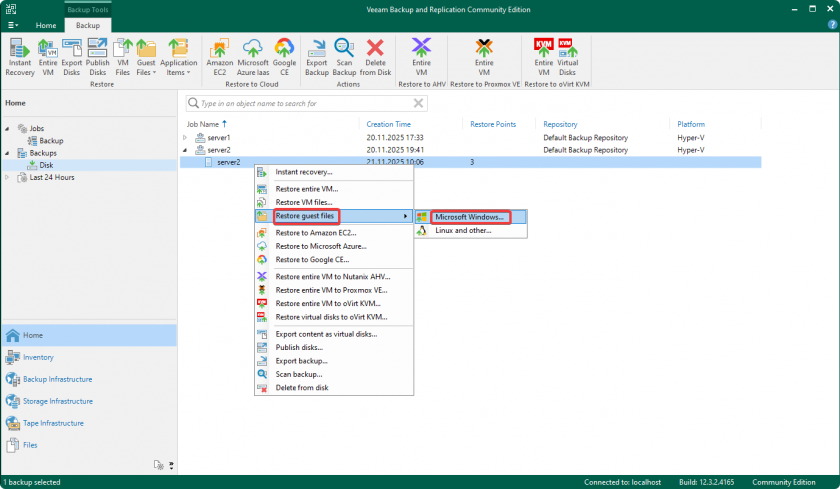Click Instant Recovery ribbon icon

(19, 56)
